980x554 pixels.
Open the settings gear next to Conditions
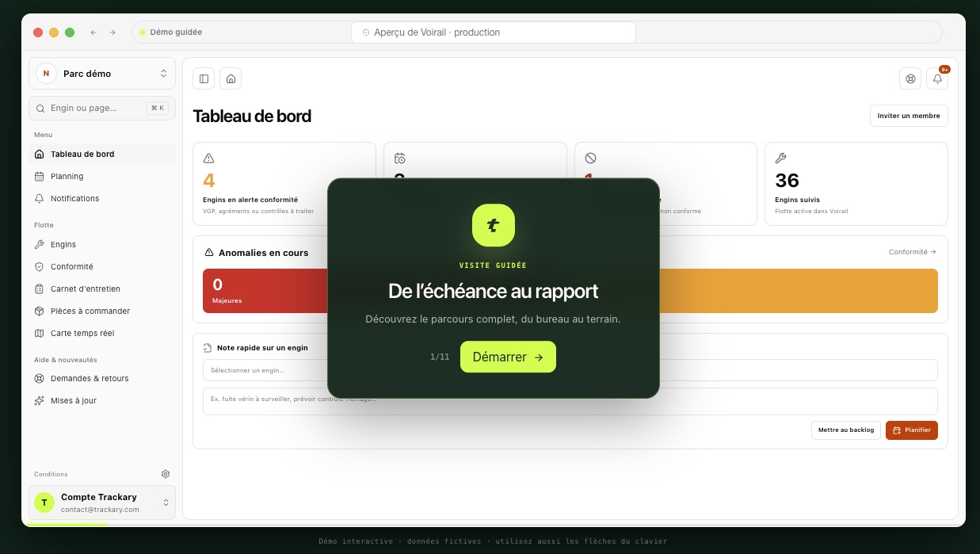tap(166, 474)
